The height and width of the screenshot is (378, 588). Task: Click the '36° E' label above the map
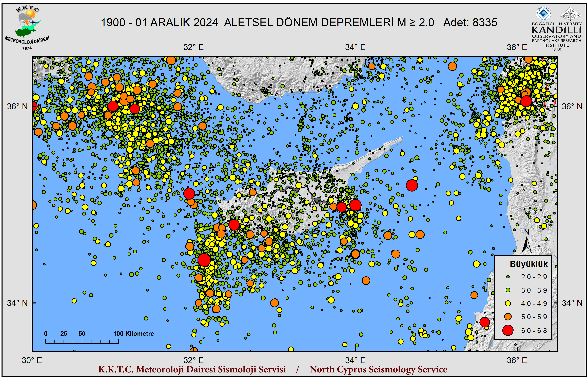[517, 47]
